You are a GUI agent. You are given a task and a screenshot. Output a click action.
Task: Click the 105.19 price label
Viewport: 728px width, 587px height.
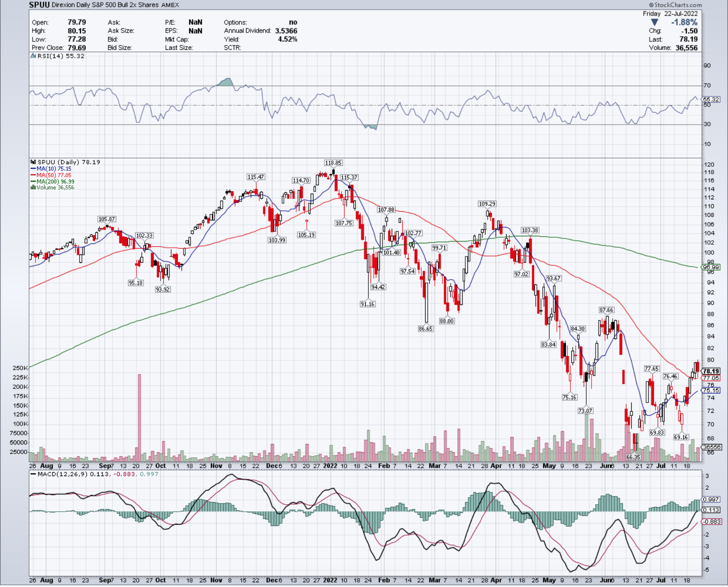pyautogui.click(x=306, y=235)
